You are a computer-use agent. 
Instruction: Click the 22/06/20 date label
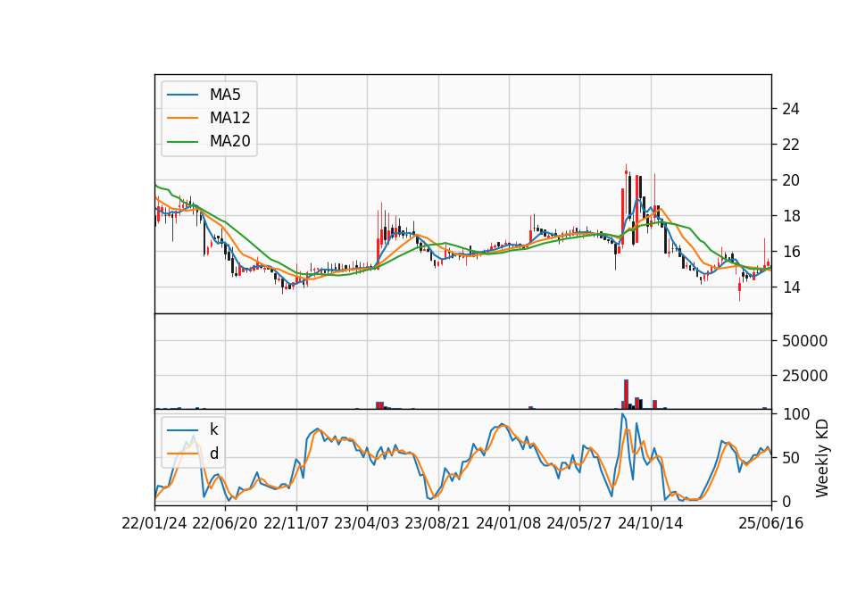[225, 524]
